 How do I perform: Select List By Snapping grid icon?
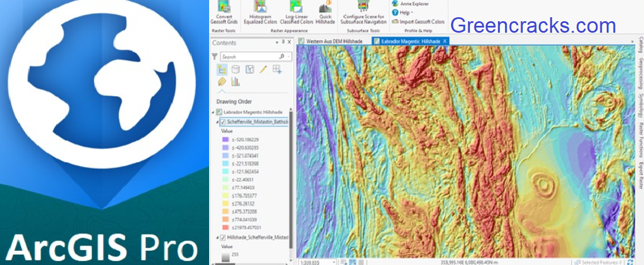[277, 69]
